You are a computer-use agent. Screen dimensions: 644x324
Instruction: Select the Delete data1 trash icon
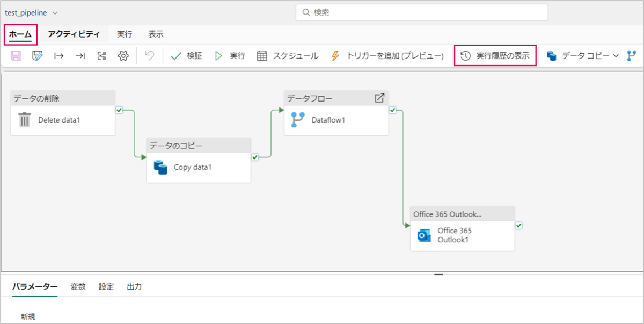click(25, 120)
